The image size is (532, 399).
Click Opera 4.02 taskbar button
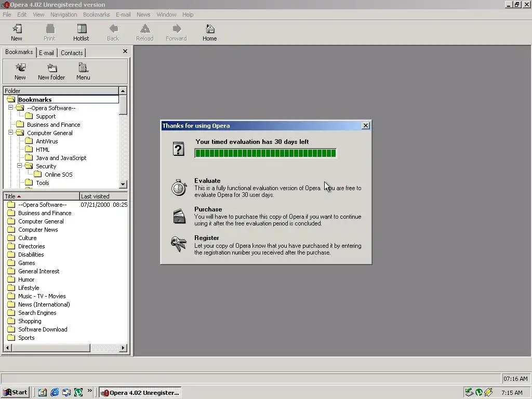(140, 393)
